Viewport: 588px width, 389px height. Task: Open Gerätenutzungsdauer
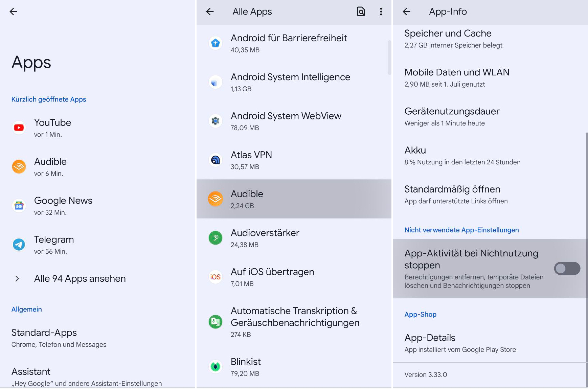(x=490, y=117)
